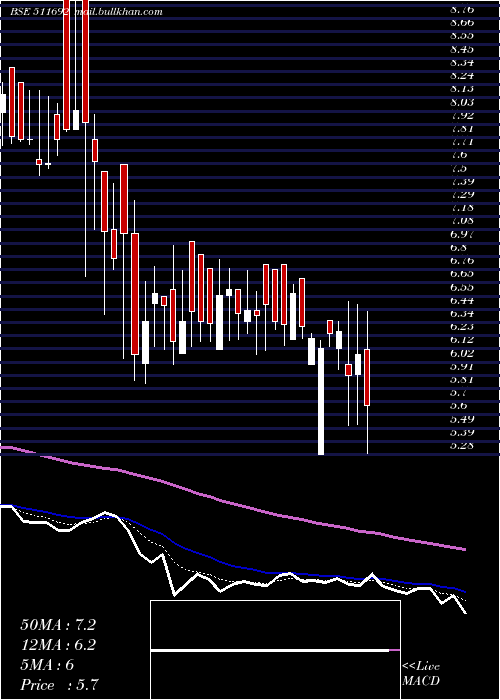
Task: Click the 6.55 axis value
Action: [462, 288]
